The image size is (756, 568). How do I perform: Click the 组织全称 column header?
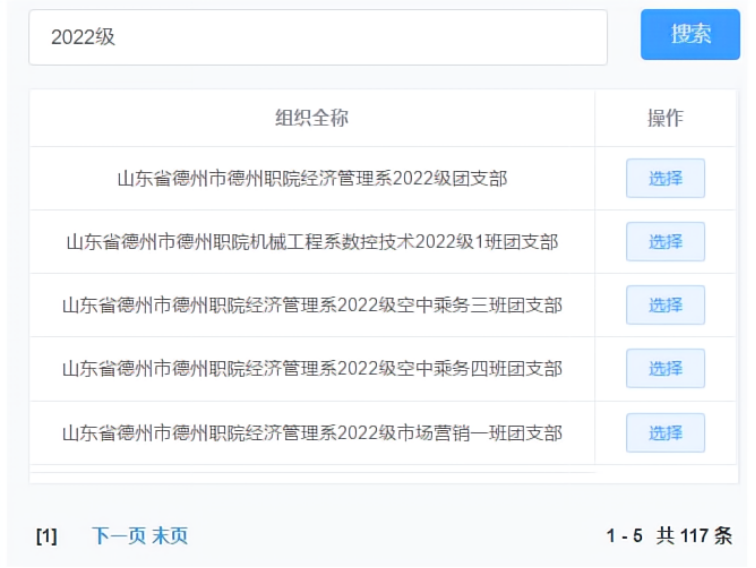tap(312, 118)
